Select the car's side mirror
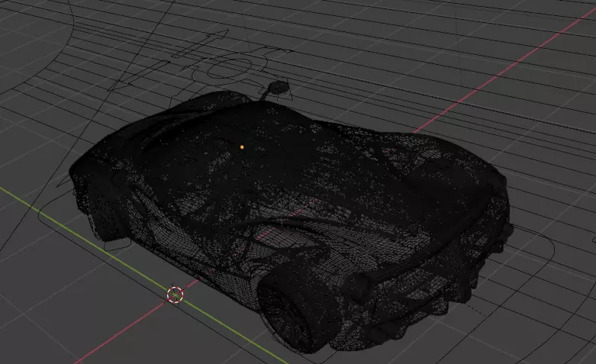 pyautogui.click(x=278, y=88)
